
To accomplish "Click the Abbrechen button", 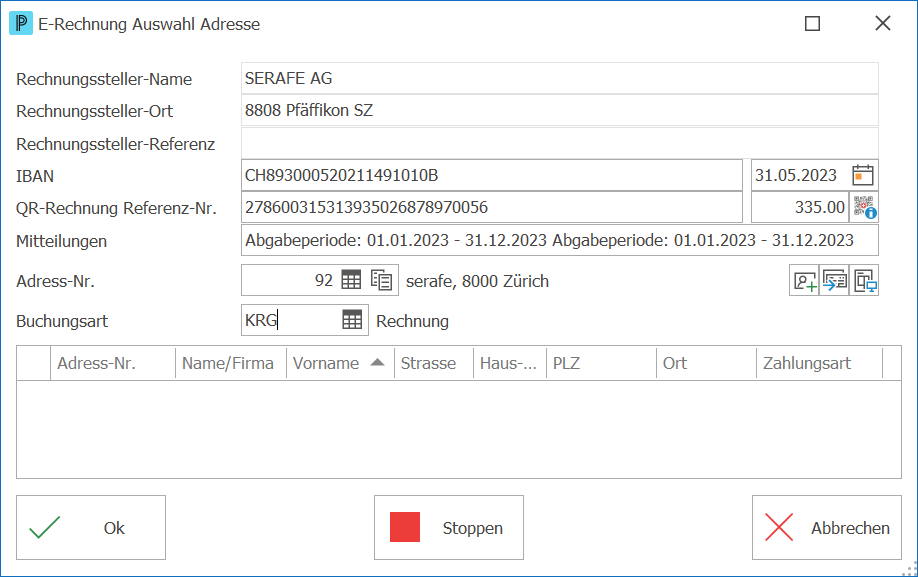I will pyautogui.click(x=827, y=527).
